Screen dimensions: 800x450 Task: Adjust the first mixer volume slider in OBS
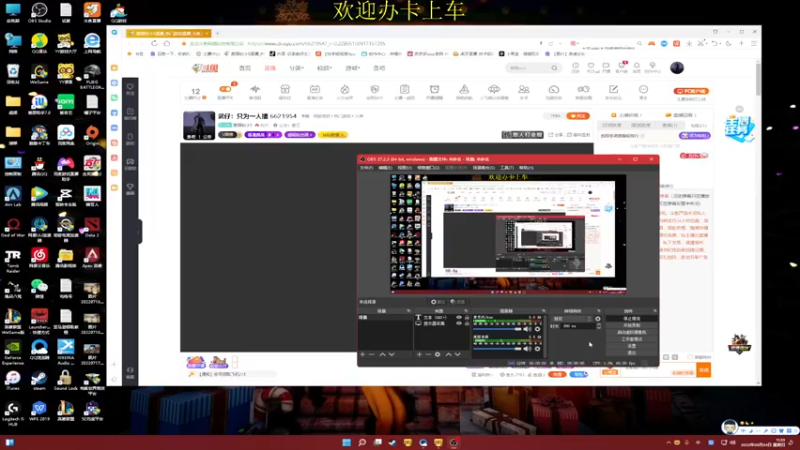point(497,329)
